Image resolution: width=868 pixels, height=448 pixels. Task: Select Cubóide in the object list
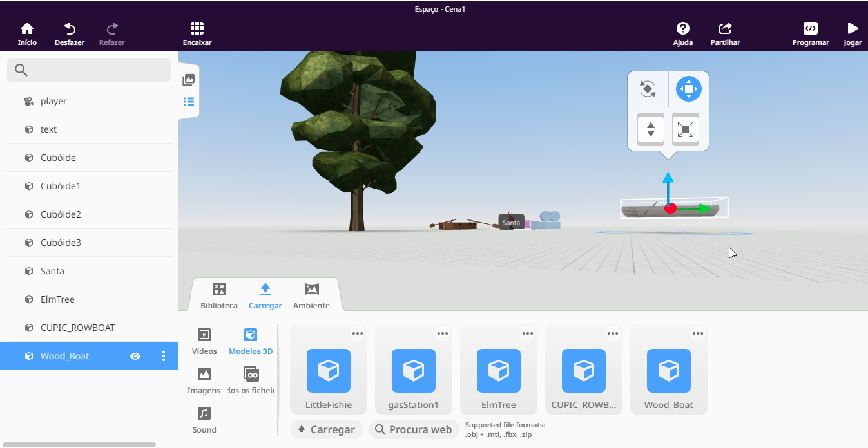89,158
